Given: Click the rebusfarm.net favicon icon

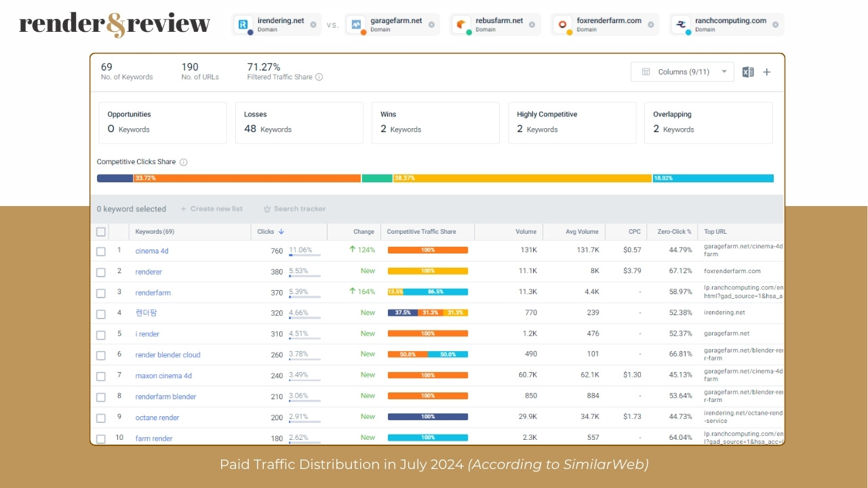Looking at the screenshot, I should (x=461, y=25).
